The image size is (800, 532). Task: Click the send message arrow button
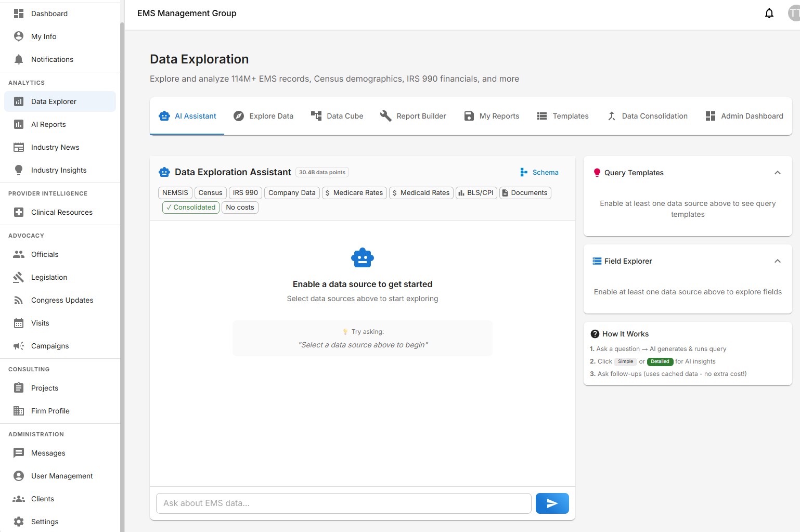click(x=552, y=503)
